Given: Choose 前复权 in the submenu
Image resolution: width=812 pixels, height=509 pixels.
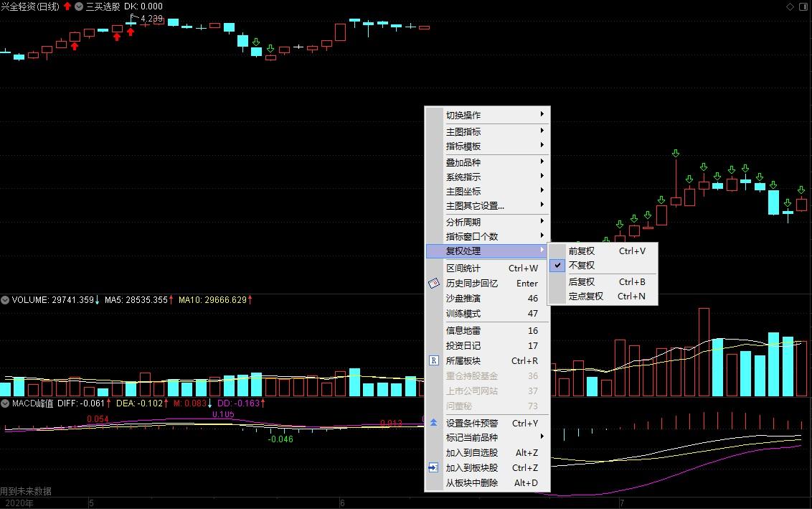Looking at the screenshot, I should (x=582, y=251).
